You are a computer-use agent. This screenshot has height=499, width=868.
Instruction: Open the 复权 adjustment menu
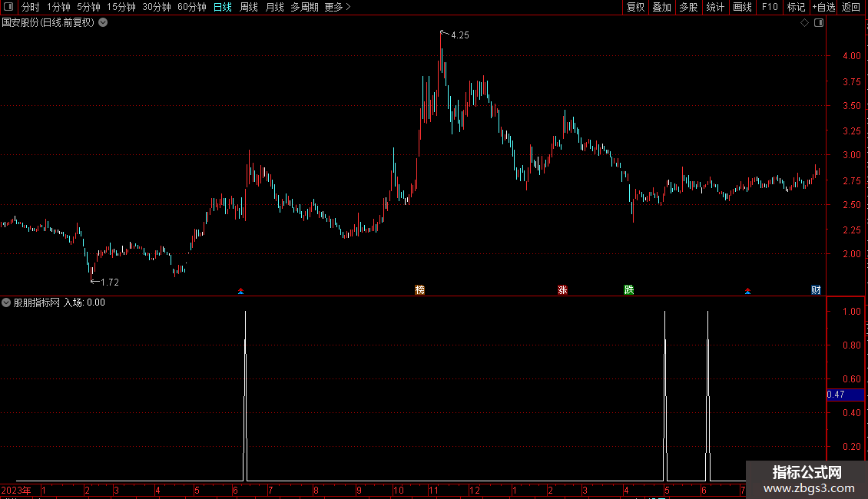point(635,7)
